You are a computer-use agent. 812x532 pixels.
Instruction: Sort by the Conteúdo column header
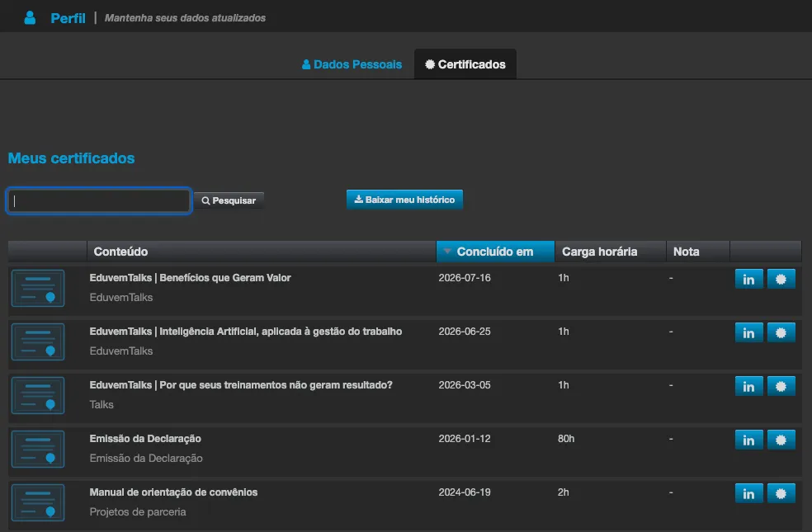262,252
